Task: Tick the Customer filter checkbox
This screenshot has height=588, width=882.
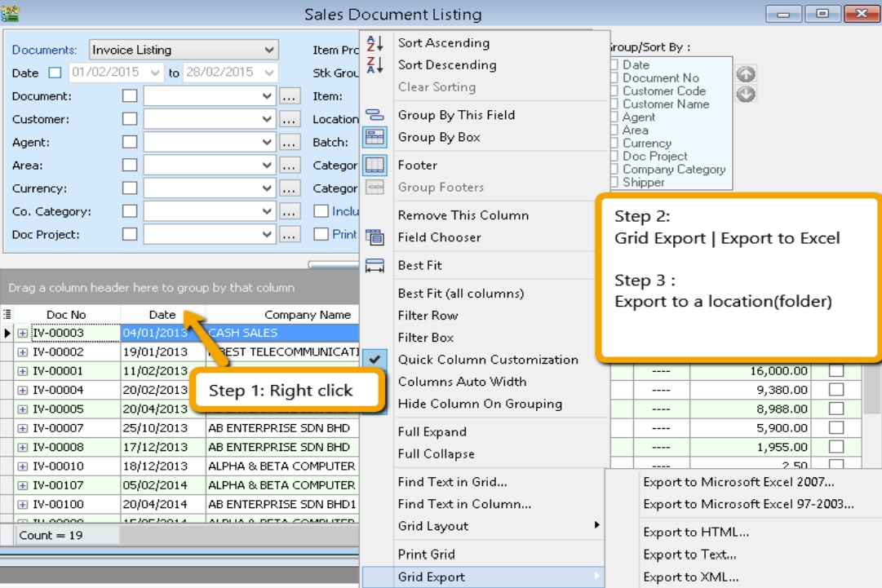Action: click(129, 119)
